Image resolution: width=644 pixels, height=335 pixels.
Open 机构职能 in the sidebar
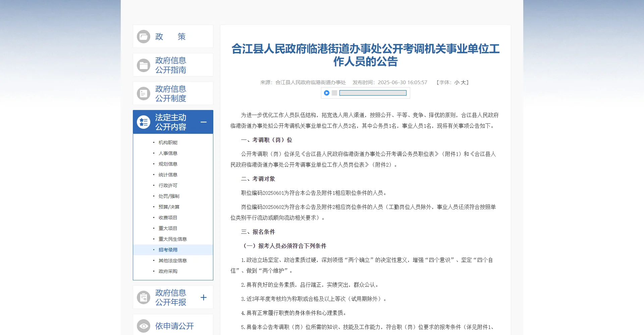point(168,143)
